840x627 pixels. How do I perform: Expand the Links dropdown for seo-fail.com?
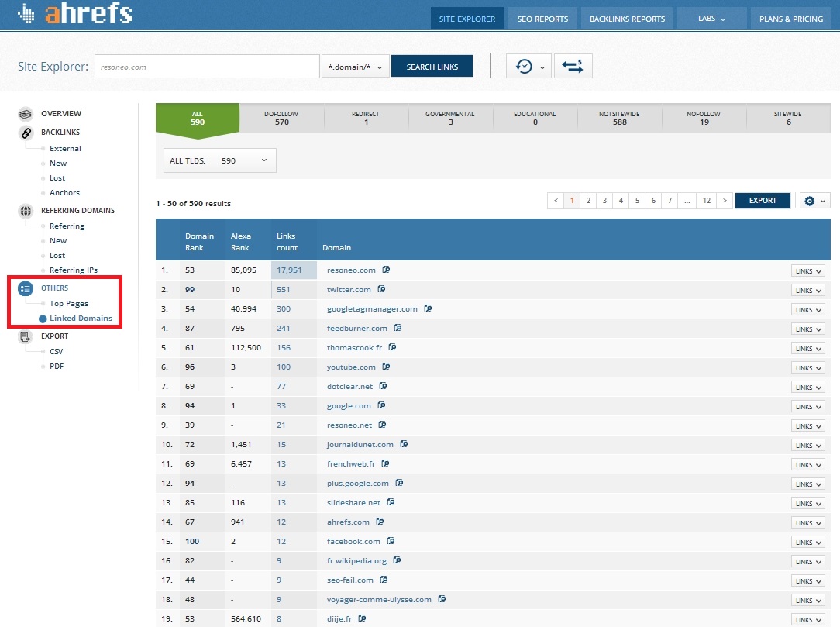pos(808,581)
